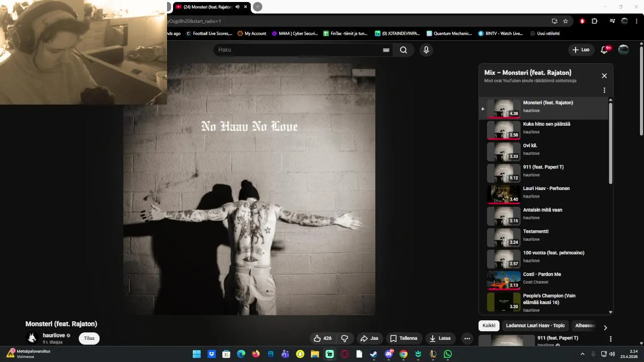644x362 pixels.
Task: Open Windows Start menu
Action: [196, 354]
